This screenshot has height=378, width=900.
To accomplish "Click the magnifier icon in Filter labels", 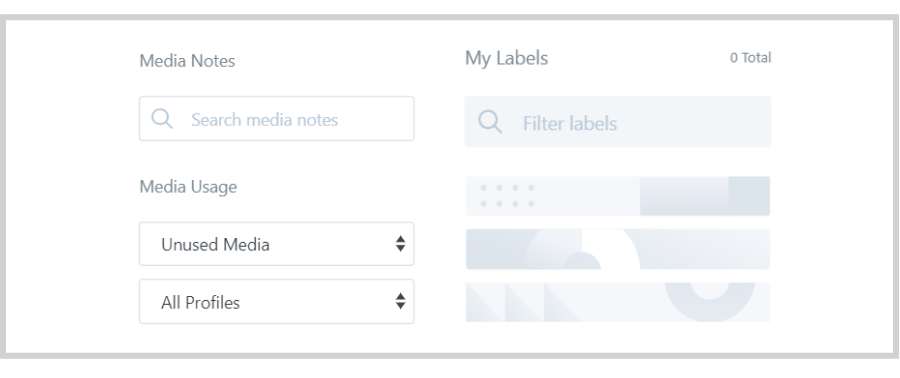I will 490,122.
